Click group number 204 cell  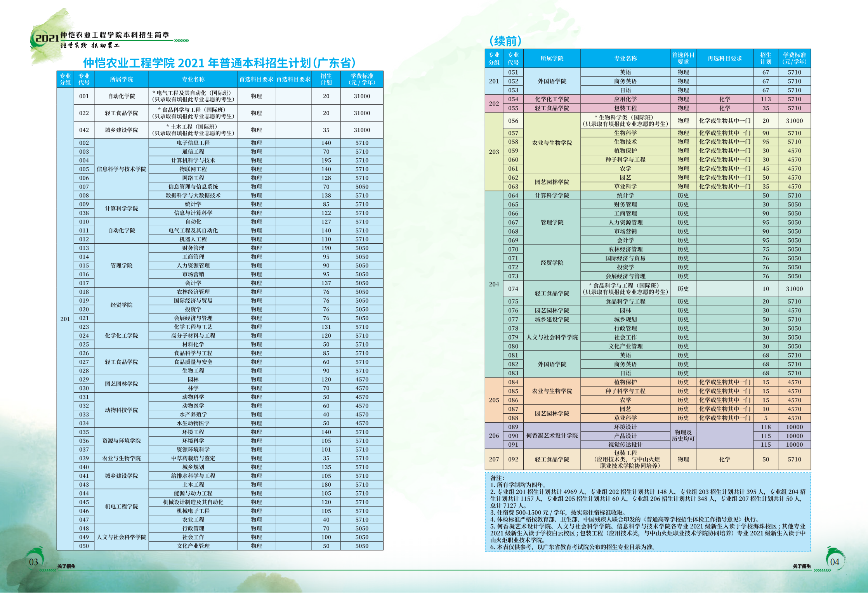(494, 284)
